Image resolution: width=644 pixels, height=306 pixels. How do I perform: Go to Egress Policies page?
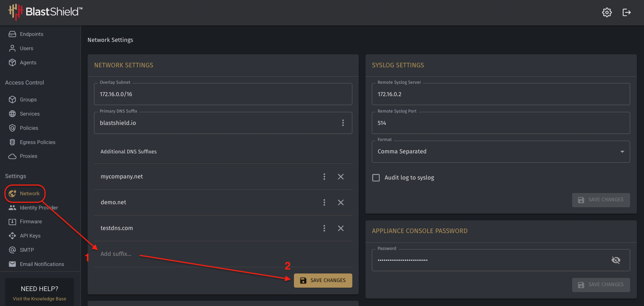(x=37, y=142)
